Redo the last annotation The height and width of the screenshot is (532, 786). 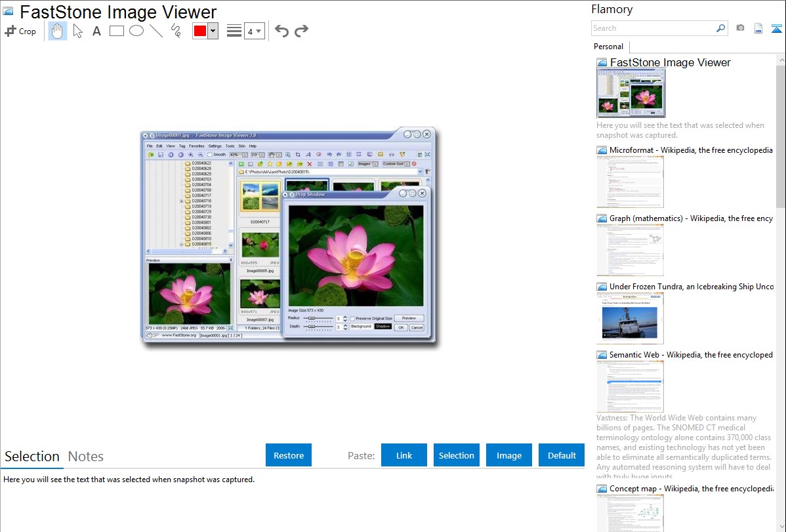(301, 31)
